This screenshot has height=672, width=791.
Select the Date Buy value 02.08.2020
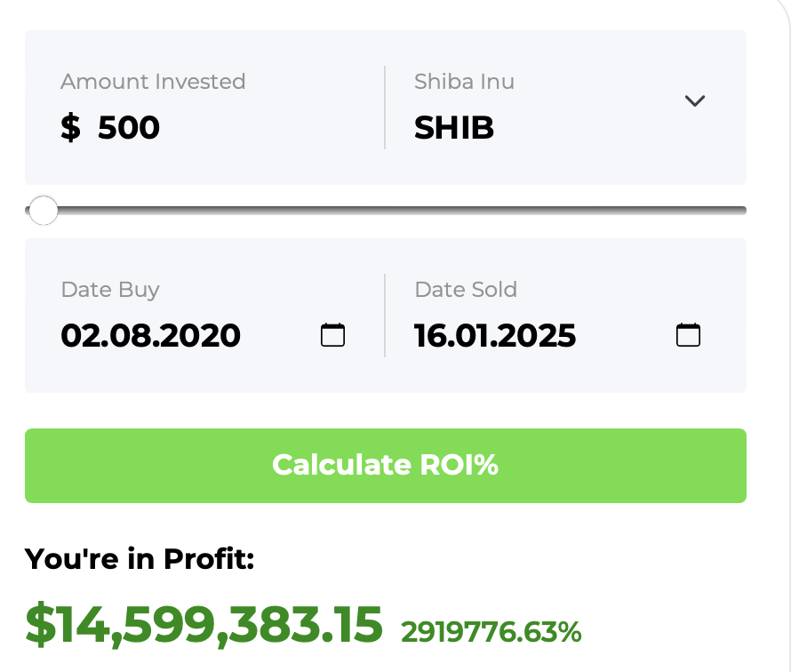(150, 336)
